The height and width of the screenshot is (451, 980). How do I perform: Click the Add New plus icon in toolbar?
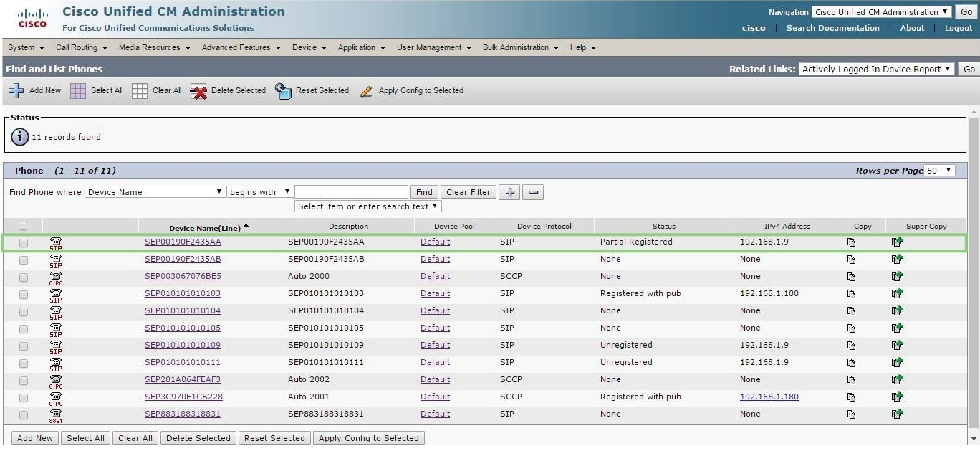pyautogui.click(x=16, y=91)
